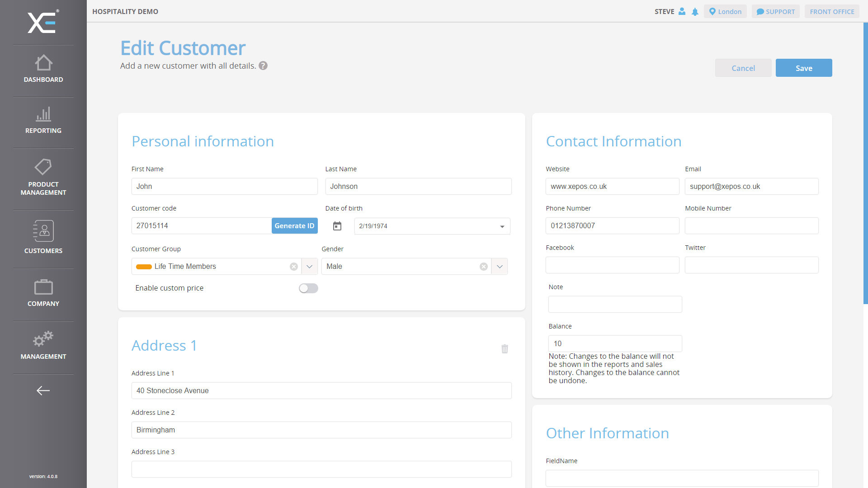Expand the Customer Group dropdown
The image size is (868, 488).
(309, 267)
